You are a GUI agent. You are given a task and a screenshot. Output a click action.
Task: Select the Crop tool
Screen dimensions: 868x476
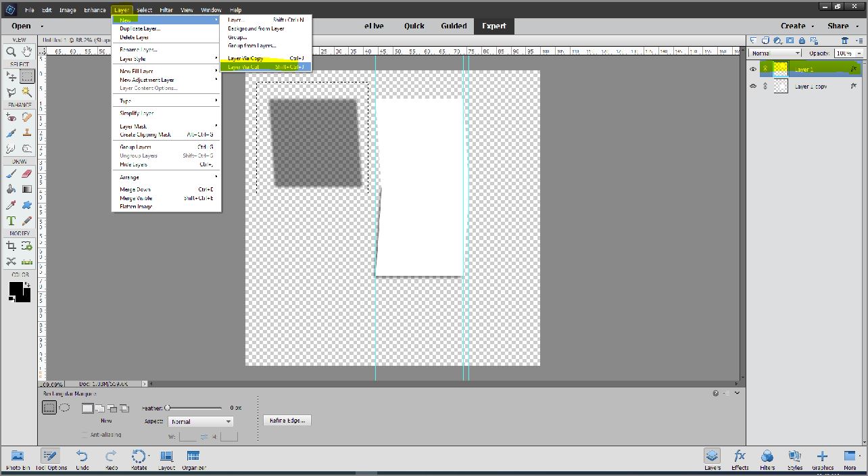[11, 246]
